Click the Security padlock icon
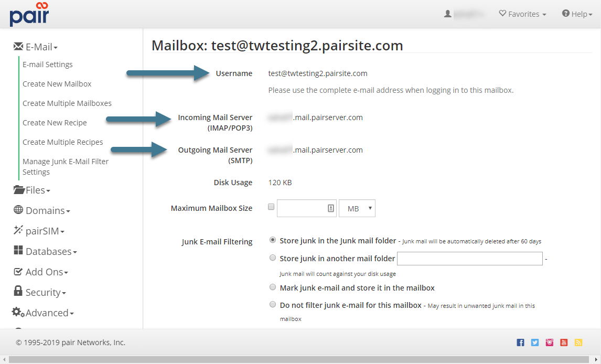Image resolution: width=601 pixels, height=364 pixels. pos(17,292)
